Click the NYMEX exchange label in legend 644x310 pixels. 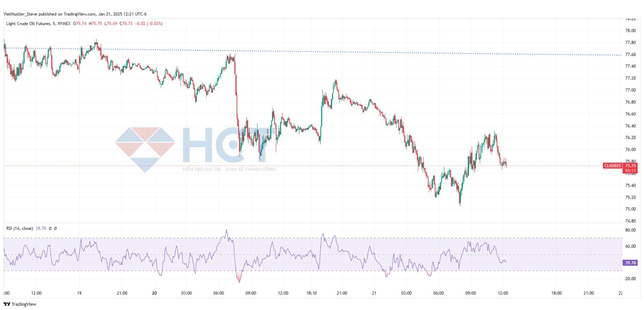64,24
